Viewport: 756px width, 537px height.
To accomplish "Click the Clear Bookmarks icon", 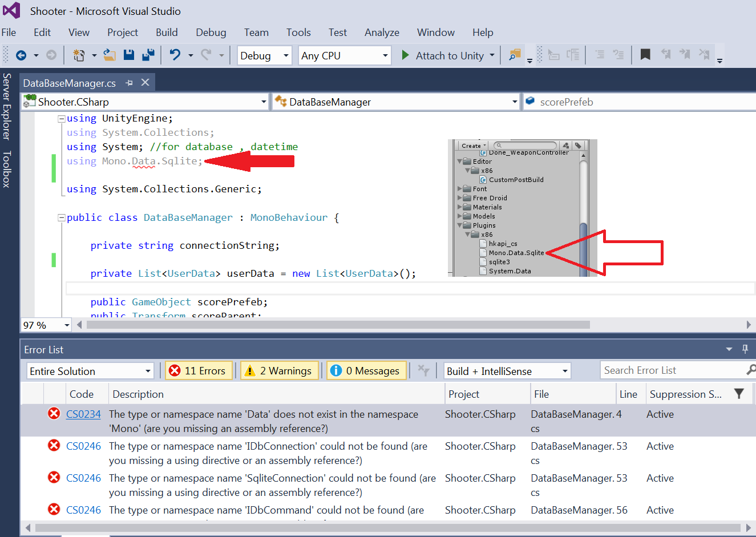I will 705,55.
